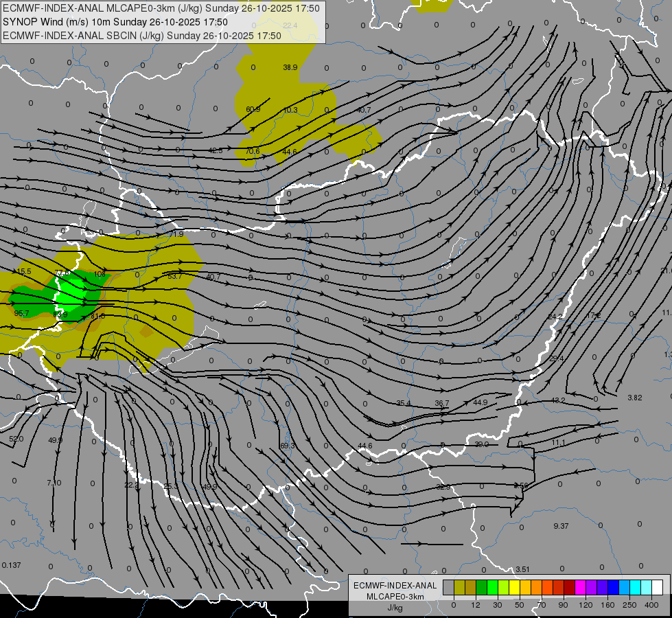Select the bright green legend swatch
The height and width of the screenshot is (618, 672).
(492, 587)
